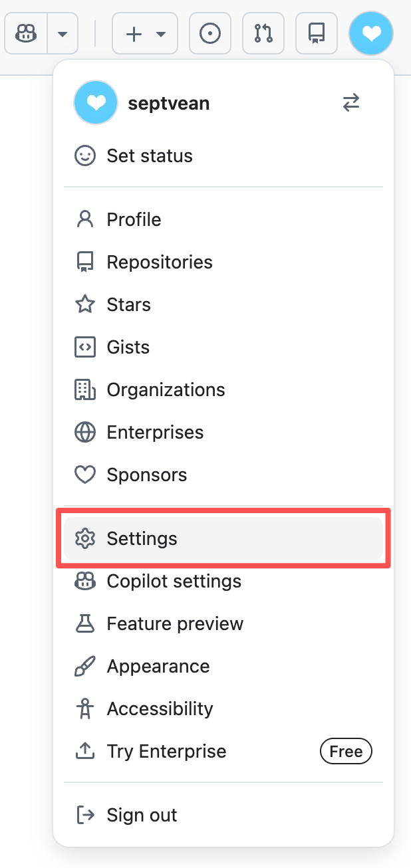The height and width of the screenshot is (868, 411).
Task: View issues via the circle-dot icon
Action: [x=210, y=33]
